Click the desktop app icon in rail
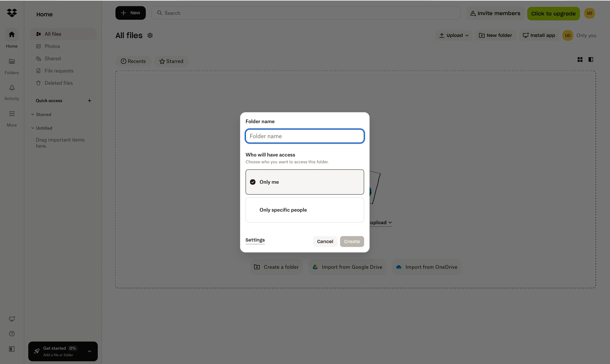The height and width of the screenshot is (364, 610). coord(12,319)
